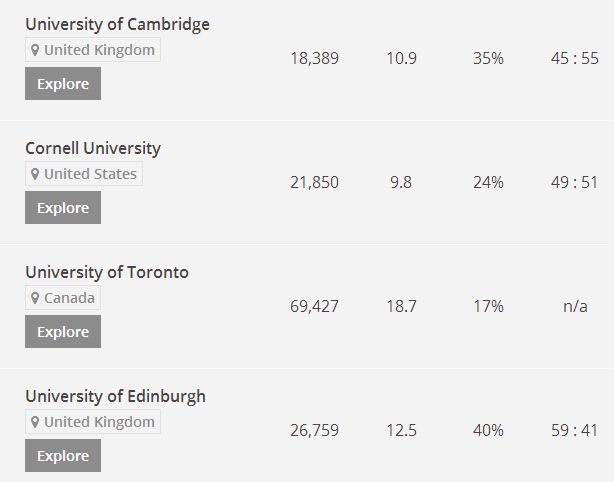The height and width of the screenshot is (482, 614).
Task: Click Toronto's student count 69,427
Action: pos(314,306)
